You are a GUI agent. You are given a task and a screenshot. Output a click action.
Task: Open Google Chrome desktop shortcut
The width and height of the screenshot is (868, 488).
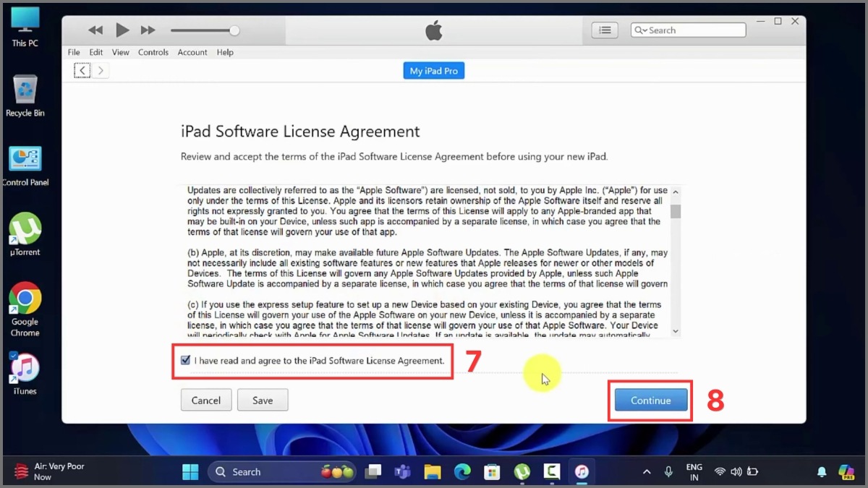[x=25, y=309]
